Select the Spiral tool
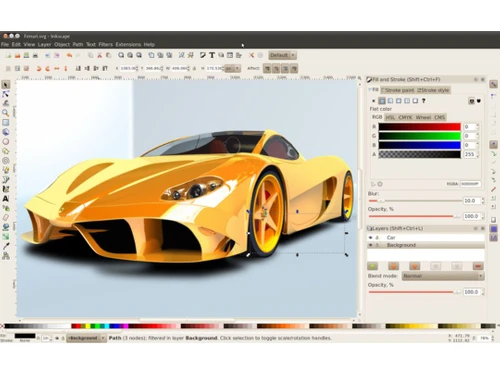Image resolution: width=500 pixels, height=375 pixels. point(6,160)
